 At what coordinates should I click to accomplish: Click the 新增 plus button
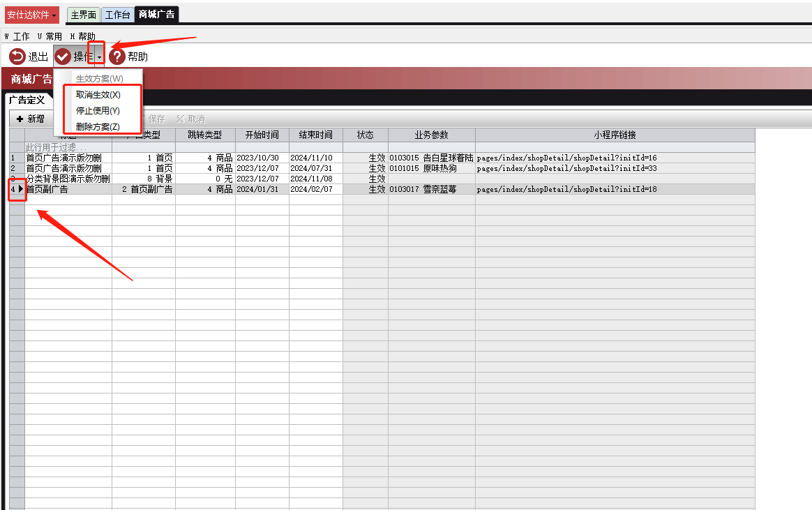31,119
